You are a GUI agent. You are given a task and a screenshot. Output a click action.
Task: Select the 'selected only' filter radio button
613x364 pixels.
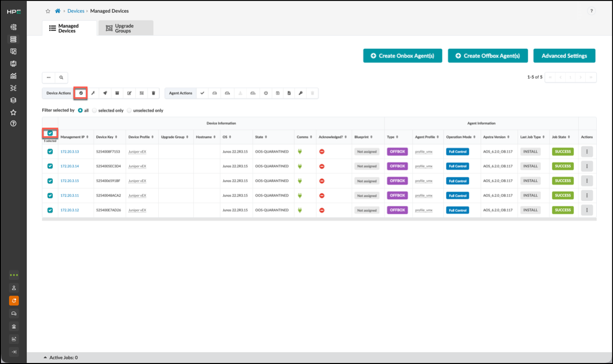pos(94,110)
